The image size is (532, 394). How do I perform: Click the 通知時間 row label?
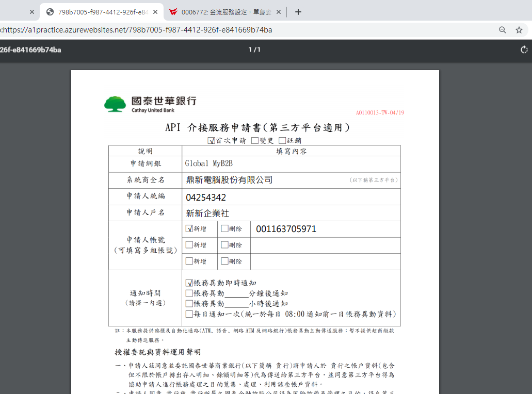pyautogui.click(x=145, y=293)
